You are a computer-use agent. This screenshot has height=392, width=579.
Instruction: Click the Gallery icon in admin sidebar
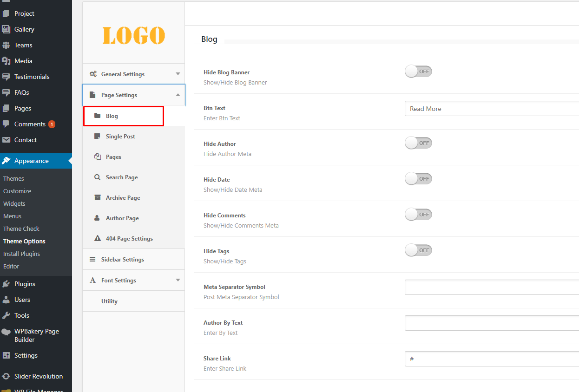click(6, 29)
